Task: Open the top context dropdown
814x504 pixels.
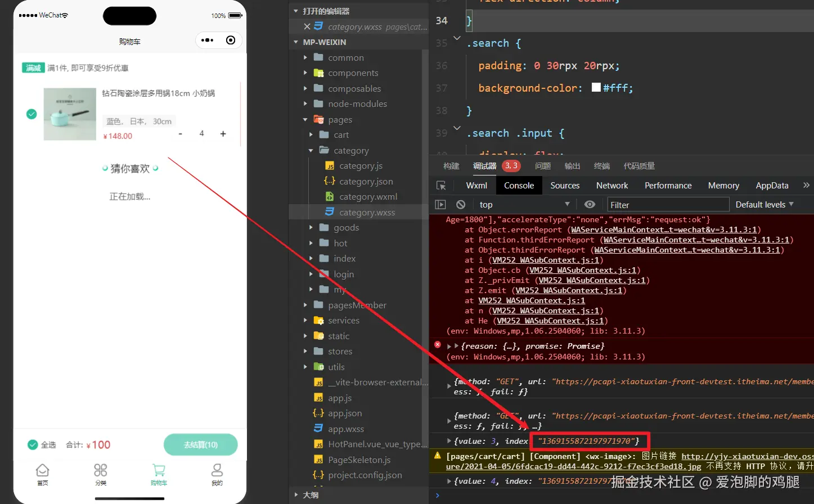Action: (x=525, y=205)
